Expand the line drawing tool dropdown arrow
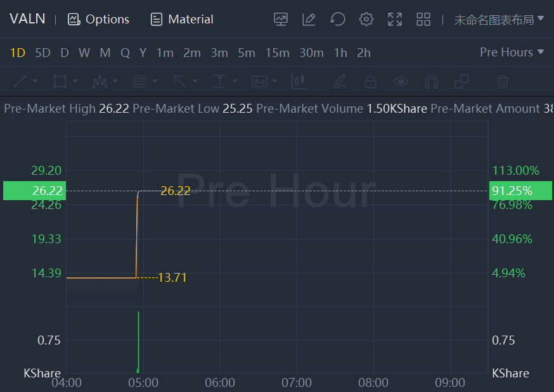The image size is (554, 392). [35, 82]
